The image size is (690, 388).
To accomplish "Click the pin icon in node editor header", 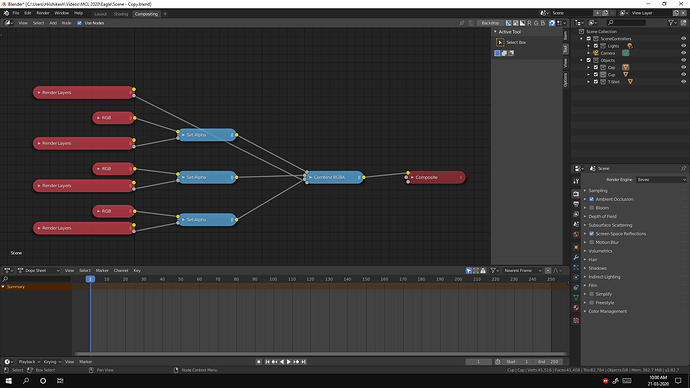I will 462,23.
